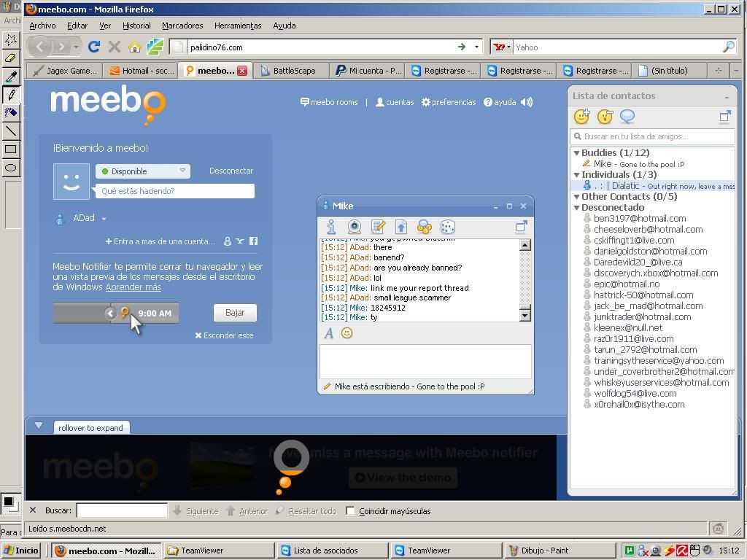Image resolution: width=747 pixels, height=560 pixels.
Task: Open the games dice icon
Action: tap(448, 227)
